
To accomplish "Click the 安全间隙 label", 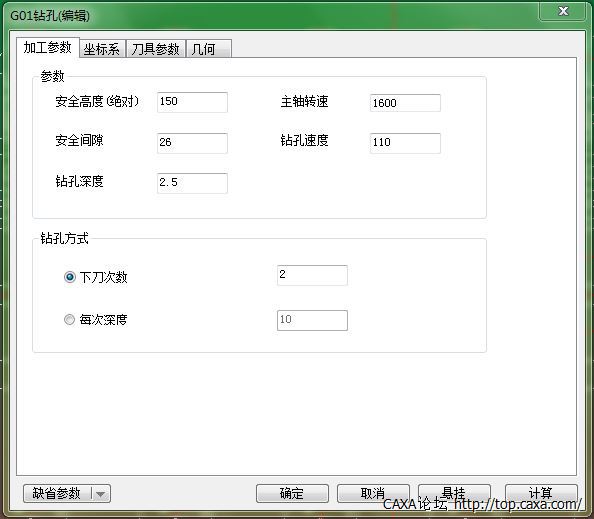I will [x=79, y=140].
